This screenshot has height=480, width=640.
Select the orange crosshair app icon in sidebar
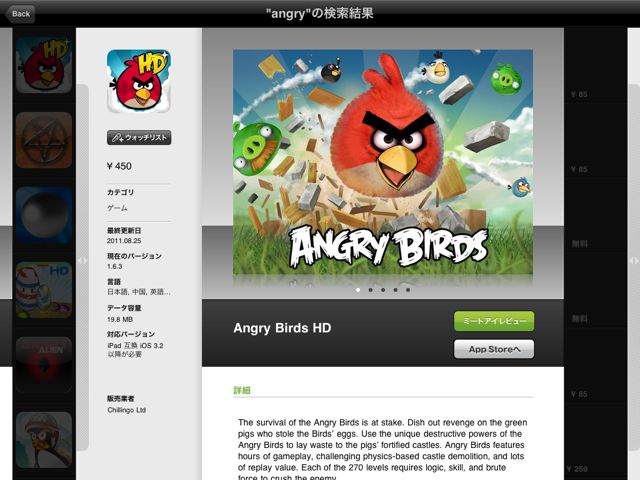44,140
